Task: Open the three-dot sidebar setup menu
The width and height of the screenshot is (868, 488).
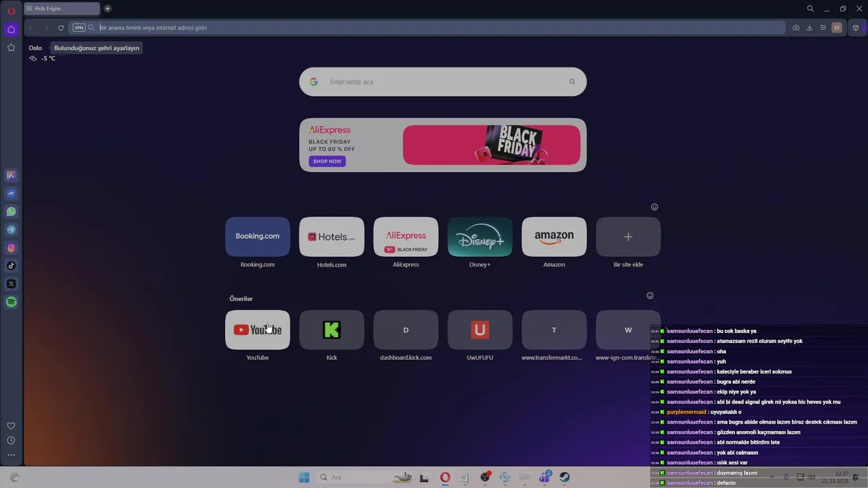Action: click(11, 455)
